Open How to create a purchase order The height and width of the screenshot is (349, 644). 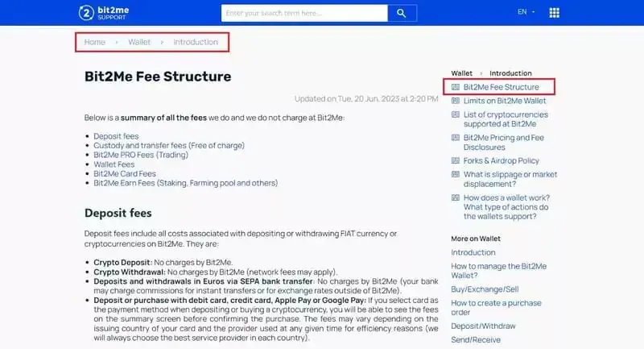[497, 307]
